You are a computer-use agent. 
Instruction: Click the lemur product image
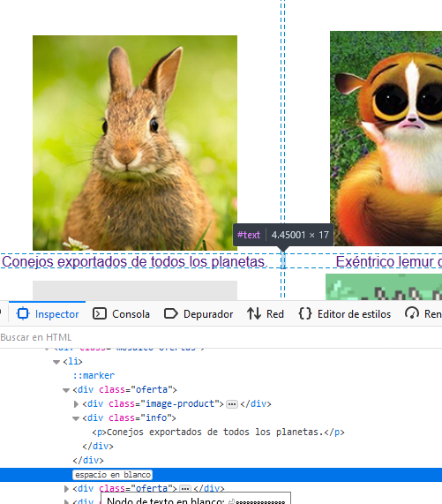point(386,139)
